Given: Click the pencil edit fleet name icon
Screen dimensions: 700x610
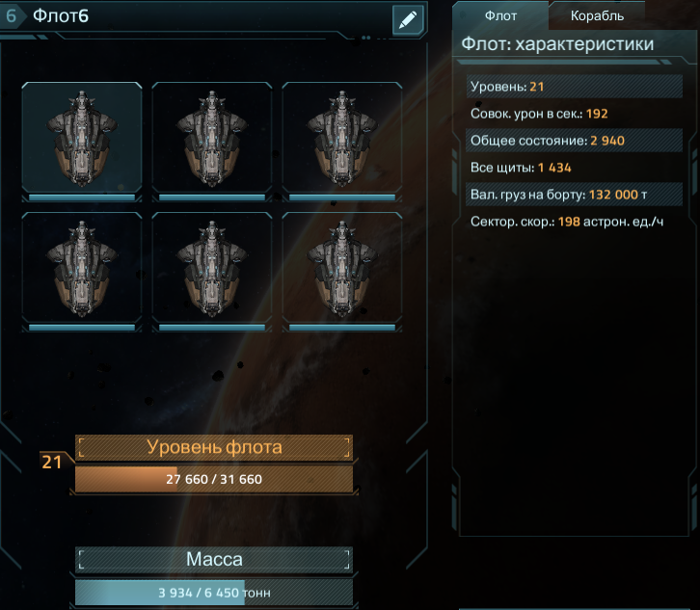Looking at the screenshot, I should point(408,19).
